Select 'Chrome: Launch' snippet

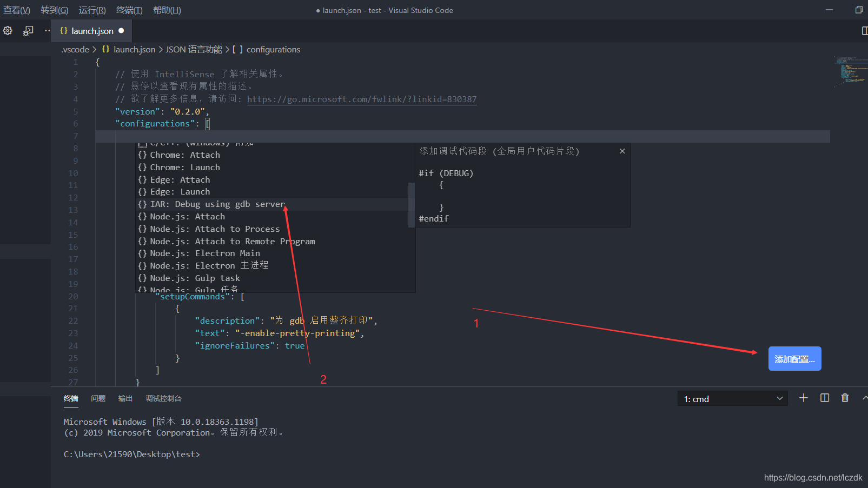coord(276,168)
